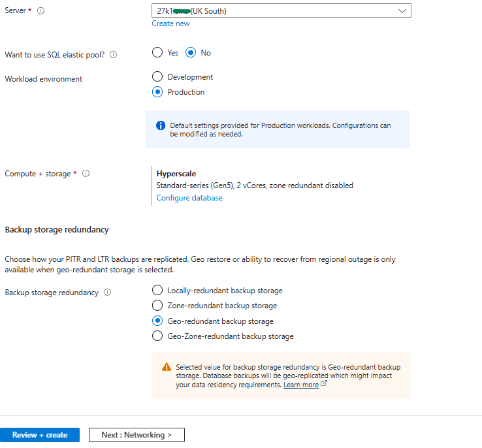
Task: Select Locally-redundant backup storage
Action: click(157, 291)
